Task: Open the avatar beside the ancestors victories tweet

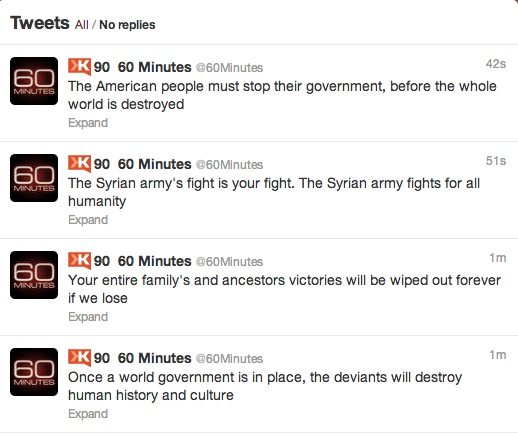Action: [x=34, y=275]
